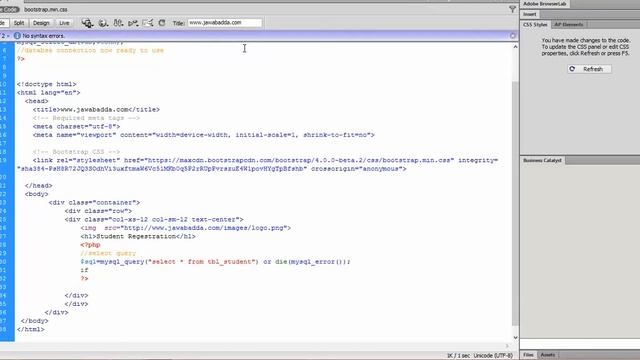Click the Refresh button in CSS panel
This screenshot has width=640, height=360.
(589, 69)
